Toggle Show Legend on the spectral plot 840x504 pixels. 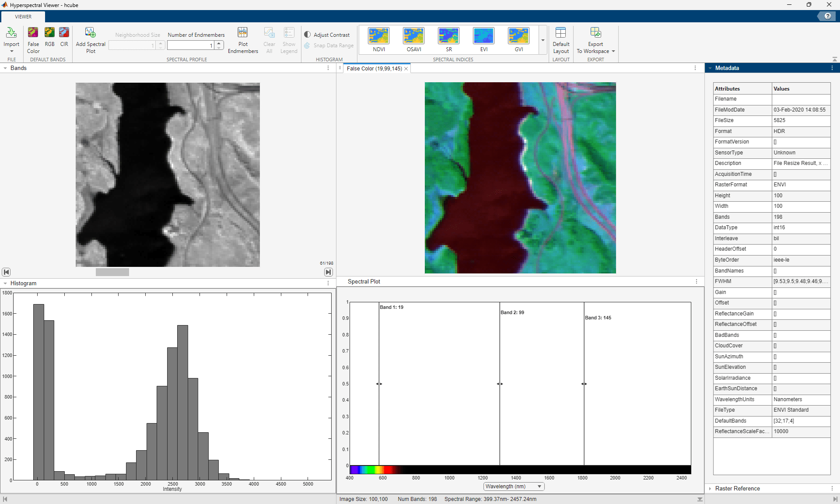(289, 39)
